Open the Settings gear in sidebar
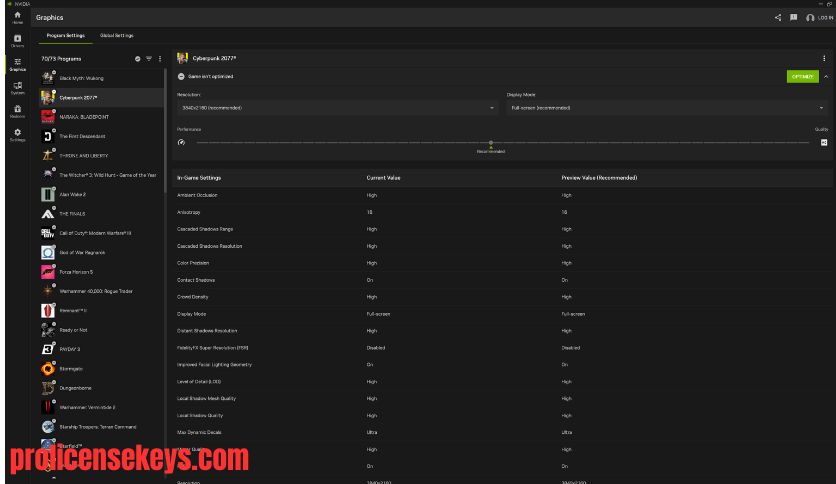This screenshot has width=836, height=484. [18, 135]
